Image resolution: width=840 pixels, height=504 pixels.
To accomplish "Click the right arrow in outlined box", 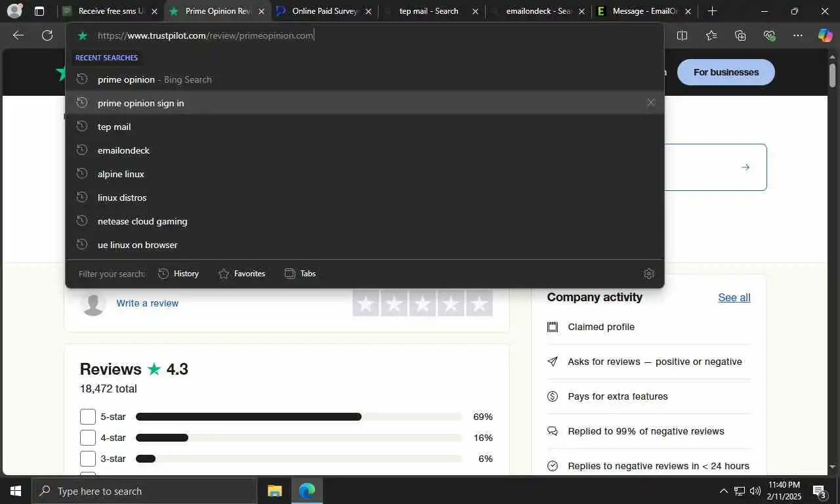I will tap(745, 167).
